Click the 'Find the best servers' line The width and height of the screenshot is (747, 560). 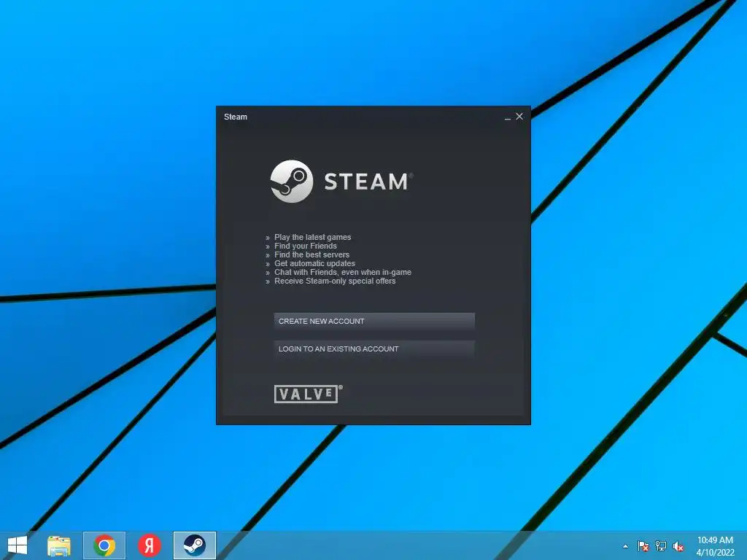(x=311, y=254)
